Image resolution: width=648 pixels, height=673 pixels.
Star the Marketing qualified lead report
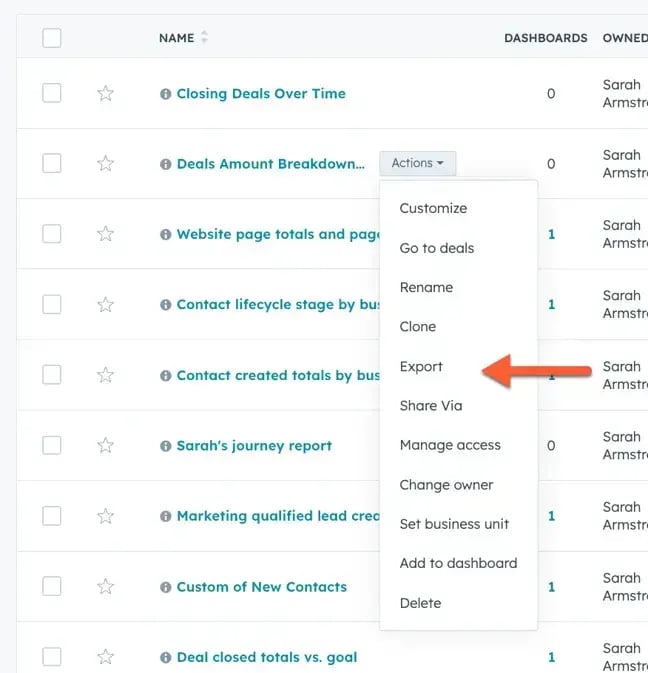105,516
